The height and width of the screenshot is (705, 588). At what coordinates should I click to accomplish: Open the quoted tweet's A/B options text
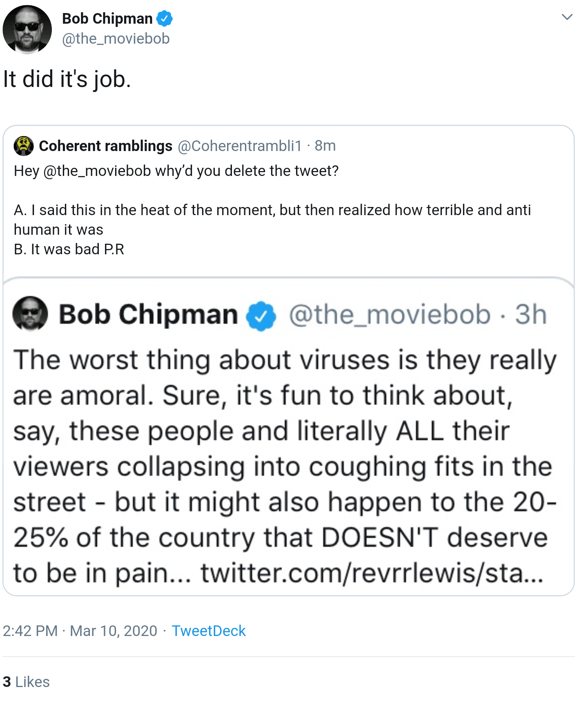coord(272,229)
